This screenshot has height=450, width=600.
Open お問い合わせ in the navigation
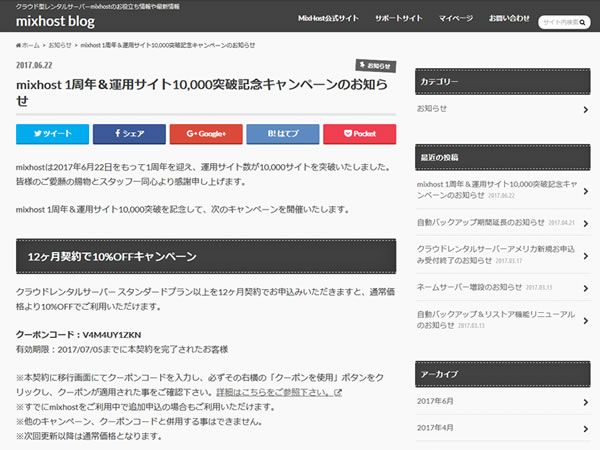point(509,18)
